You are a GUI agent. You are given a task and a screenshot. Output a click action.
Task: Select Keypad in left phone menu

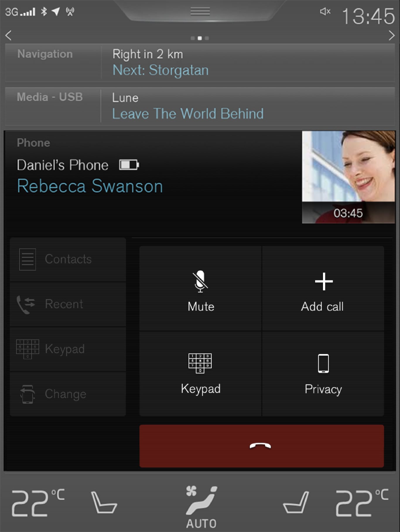point(68,349)
